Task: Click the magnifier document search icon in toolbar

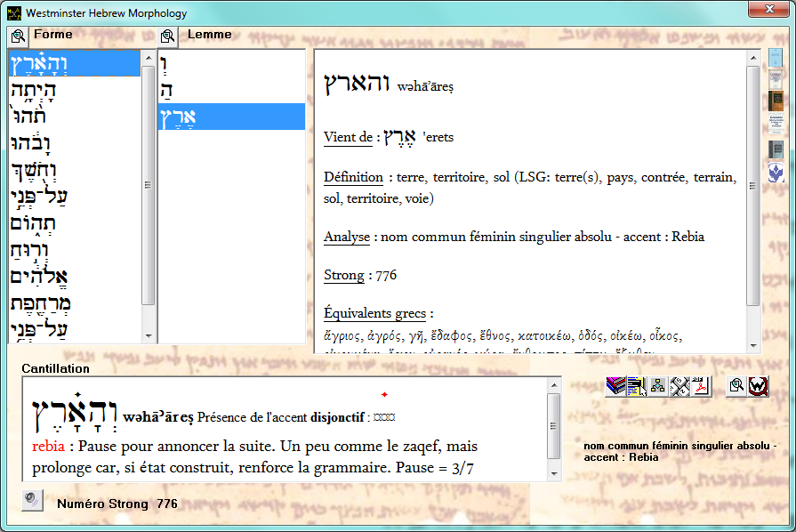Action: (736, 386)
